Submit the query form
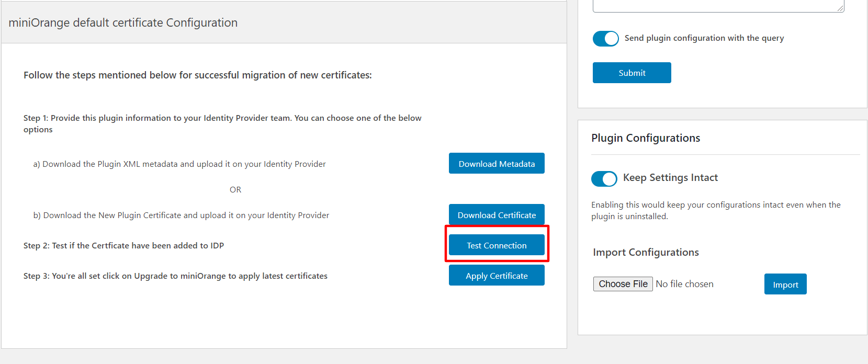The image size is (868, 364). pyautogui.click(x=632, y=73)
